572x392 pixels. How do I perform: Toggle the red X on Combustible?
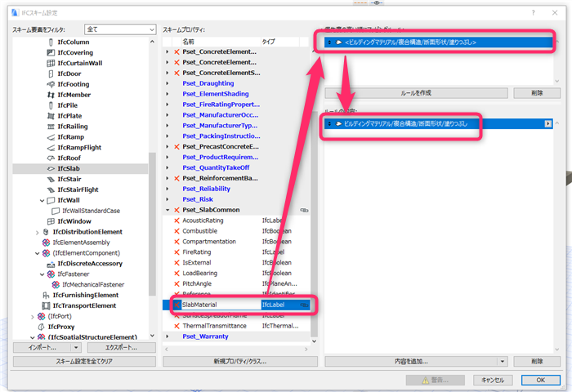click(177, 231)
